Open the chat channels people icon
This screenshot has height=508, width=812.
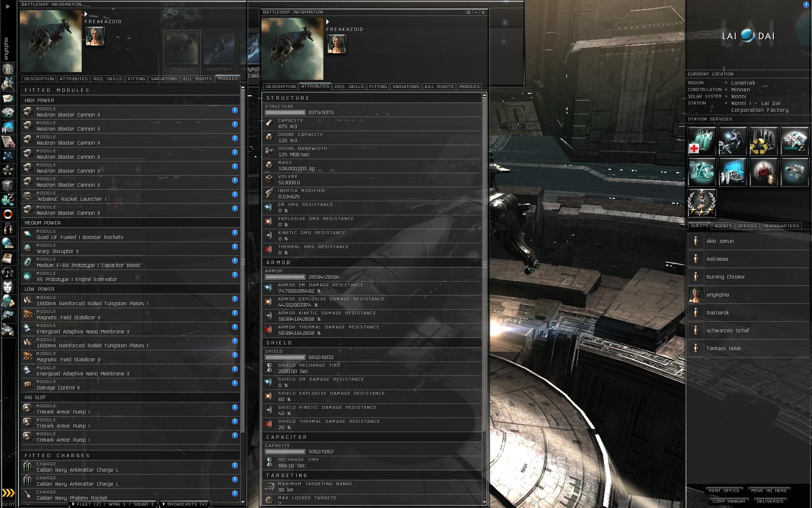tap(8, 228)
